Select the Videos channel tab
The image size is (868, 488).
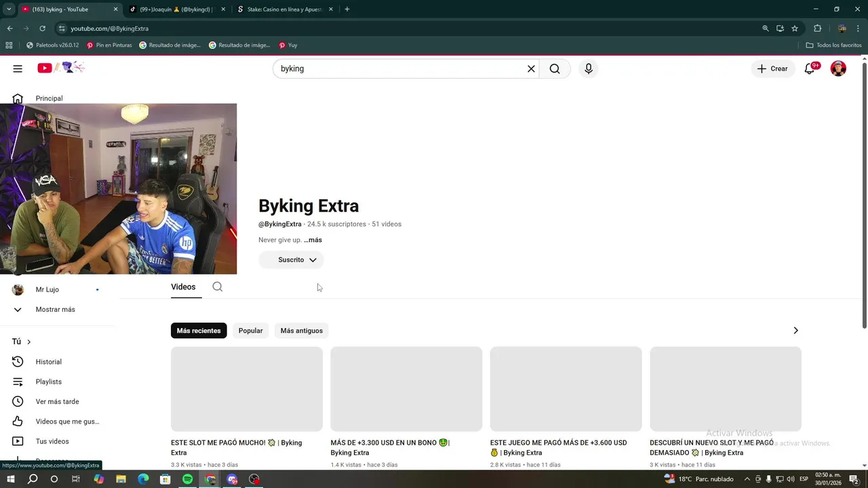[183, 287]
